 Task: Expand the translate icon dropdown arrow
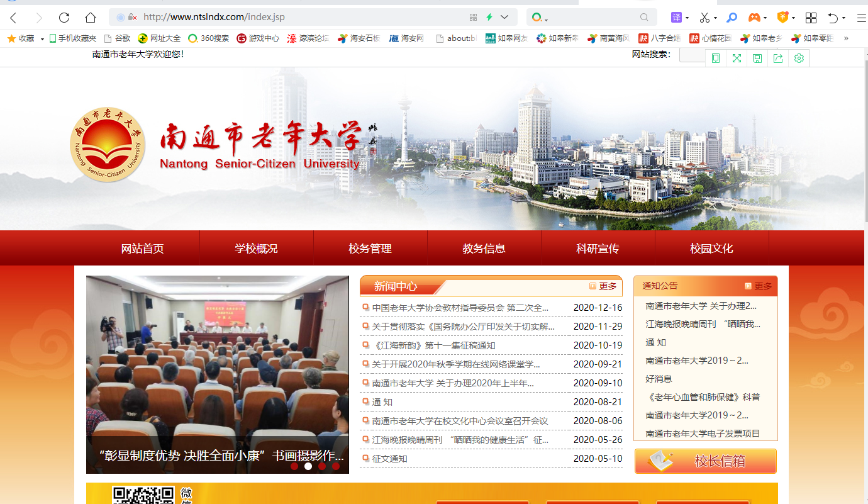[687, 18]
